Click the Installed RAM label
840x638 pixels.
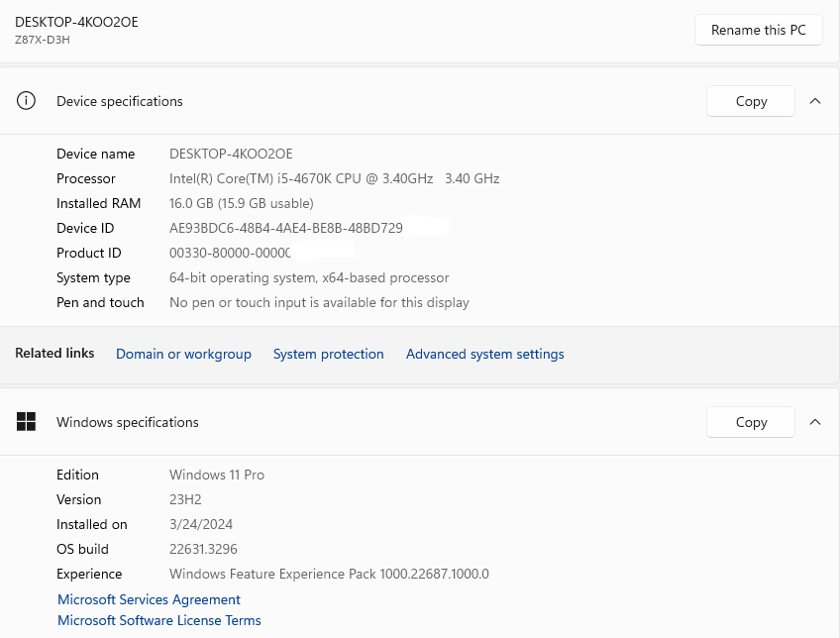tap(99, 203)
